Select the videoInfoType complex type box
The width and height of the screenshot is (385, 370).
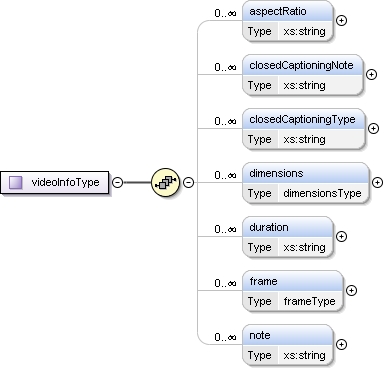pos(55,182)
